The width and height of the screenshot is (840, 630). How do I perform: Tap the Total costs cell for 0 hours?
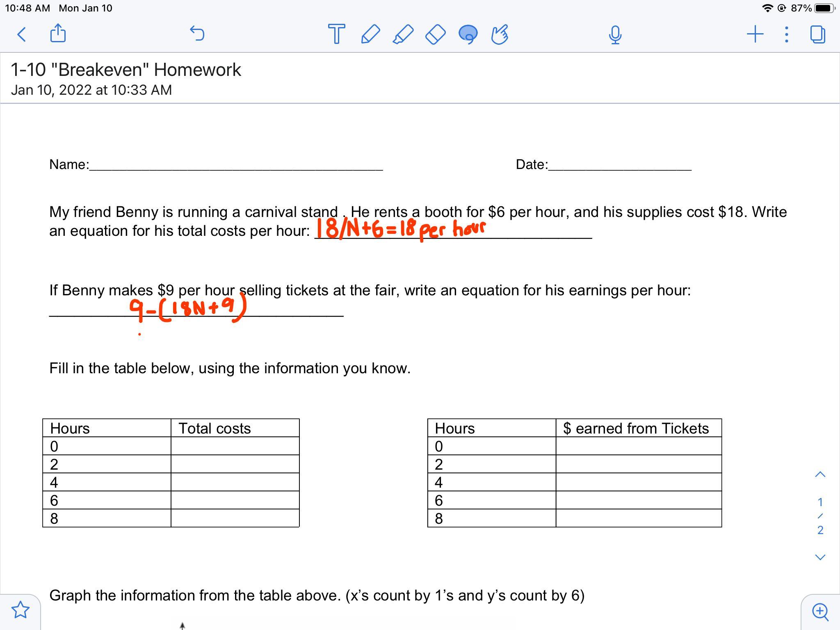point(235,446)
